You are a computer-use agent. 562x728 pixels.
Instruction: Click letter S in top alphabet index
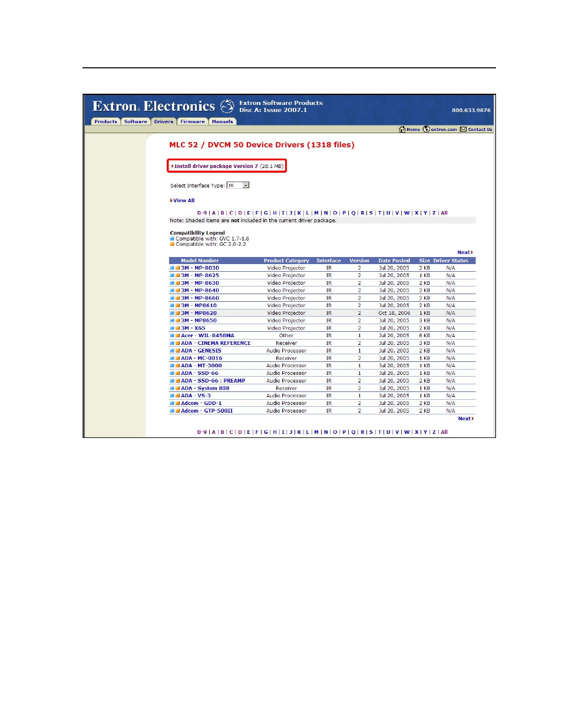click(x=371, y=213)
